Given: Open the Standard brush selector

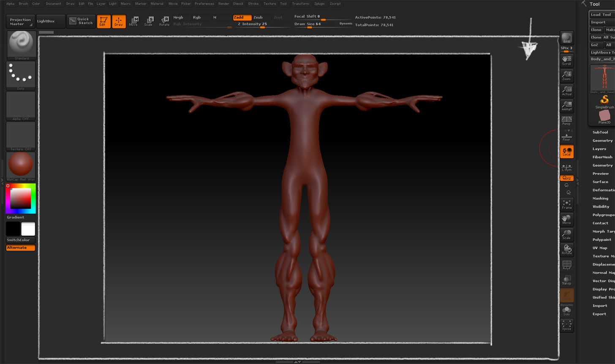Looking at the screenshot, I should tap(21, 45).
